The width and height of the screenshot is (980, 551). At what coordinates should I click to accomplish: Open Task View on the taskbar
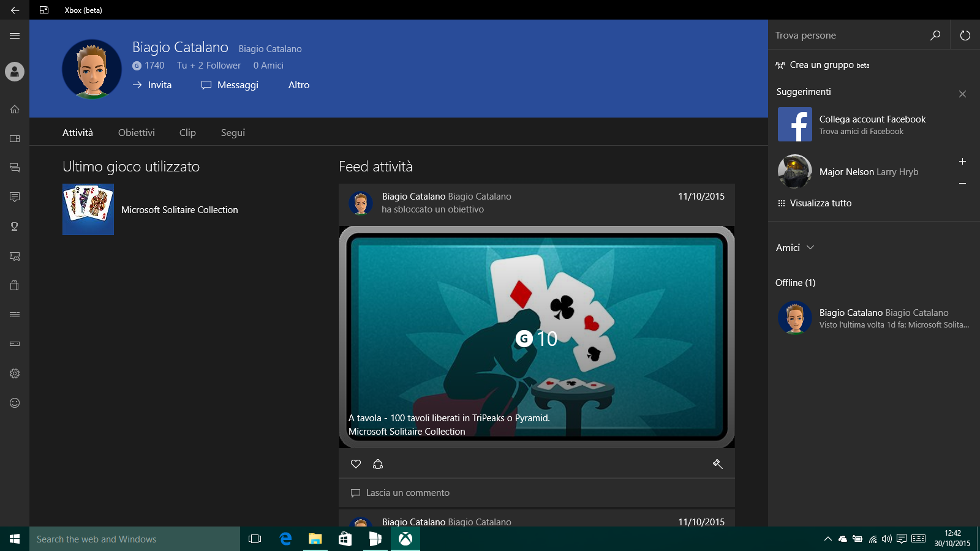[x=255, y=539]
